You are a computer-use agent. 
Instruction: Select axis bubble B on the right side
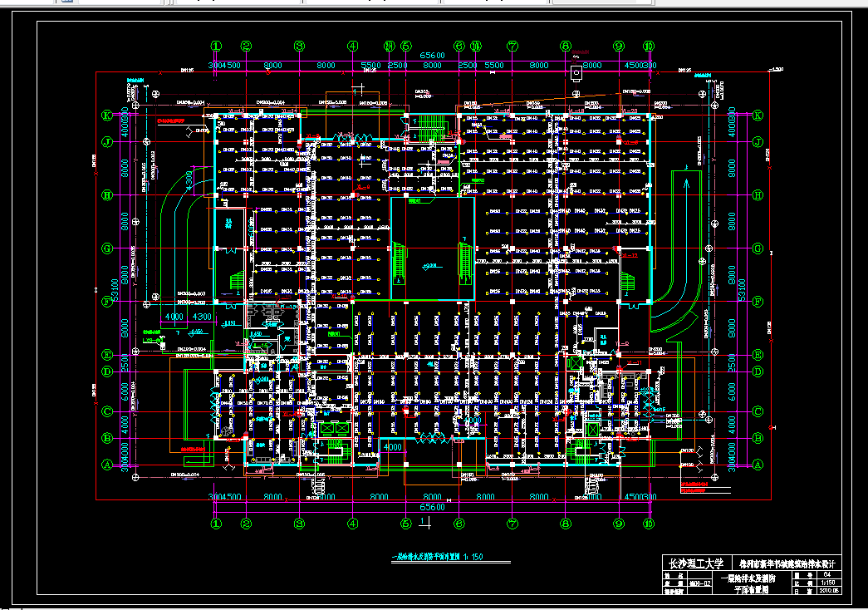click(758, 438)
